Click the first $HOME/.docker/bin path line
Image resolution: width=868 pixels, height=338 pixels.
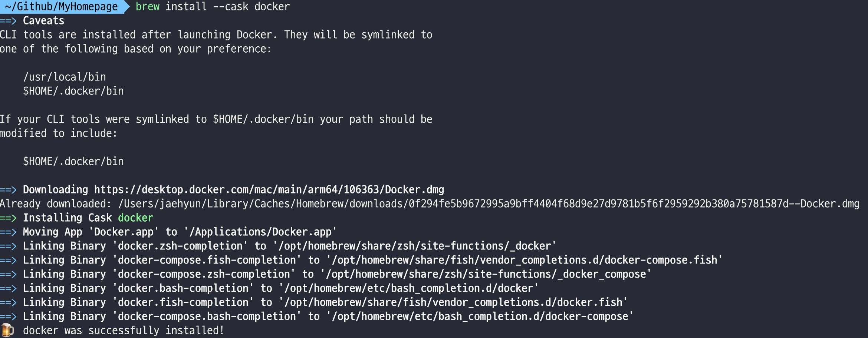[73, 91]
